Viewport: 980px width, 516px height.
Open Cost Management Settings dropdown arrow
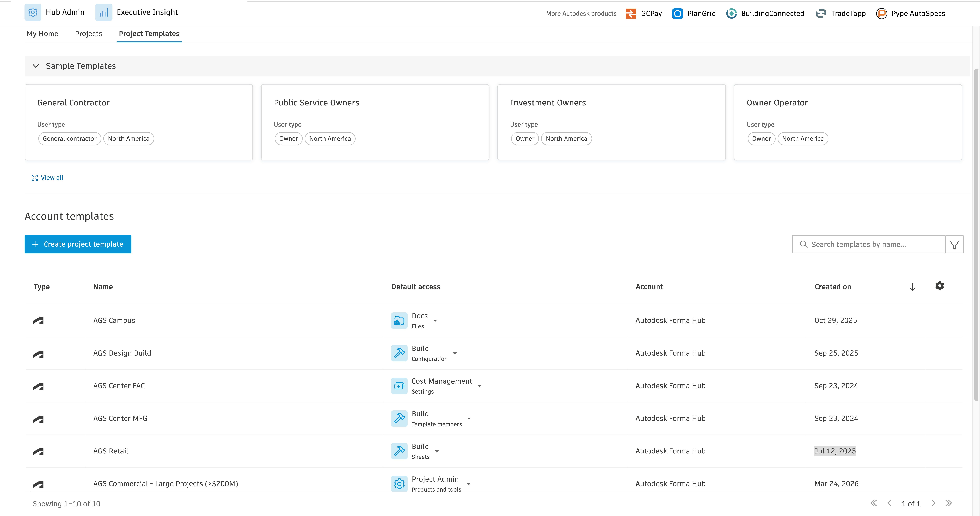coord(479,386)
